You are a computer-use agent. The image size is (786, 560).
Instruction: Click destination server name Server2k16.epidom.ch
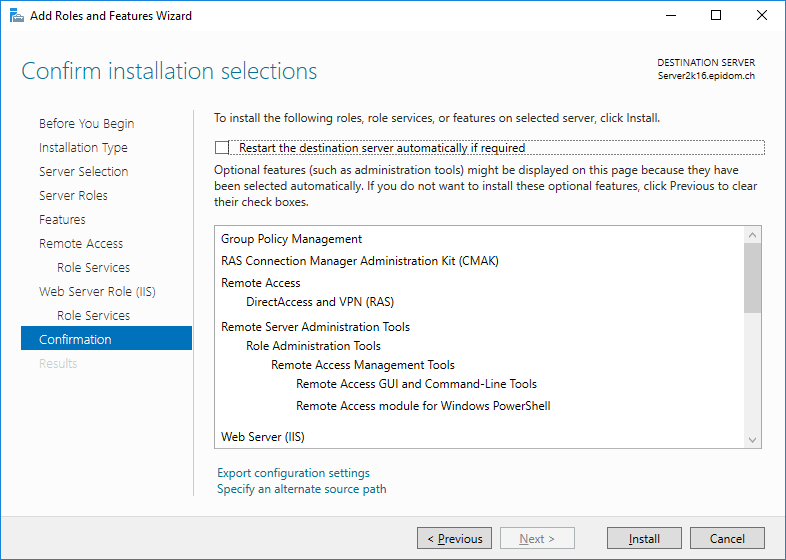tap(706, 76)
